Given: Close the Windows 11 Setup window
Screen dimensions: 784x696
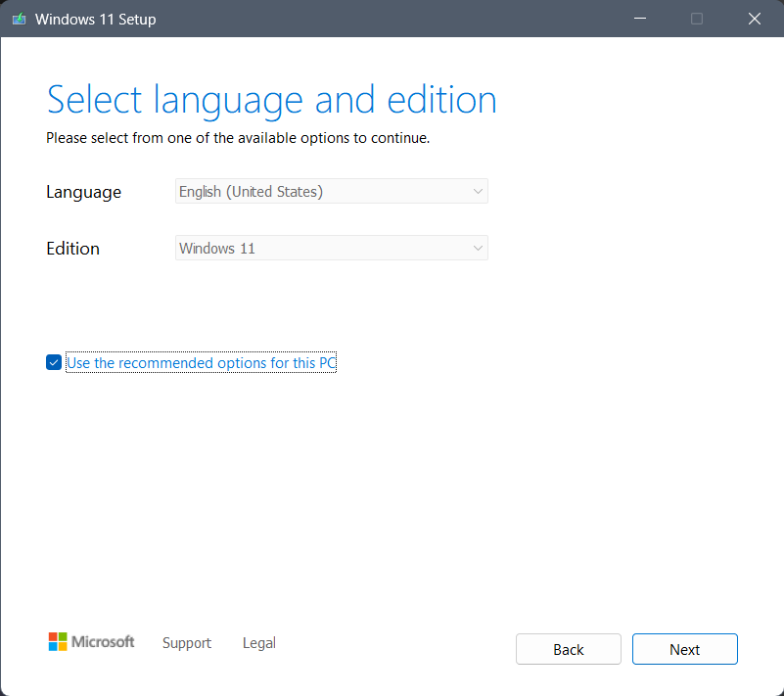Looking at the screenshot, I should (x=754, y=19).
